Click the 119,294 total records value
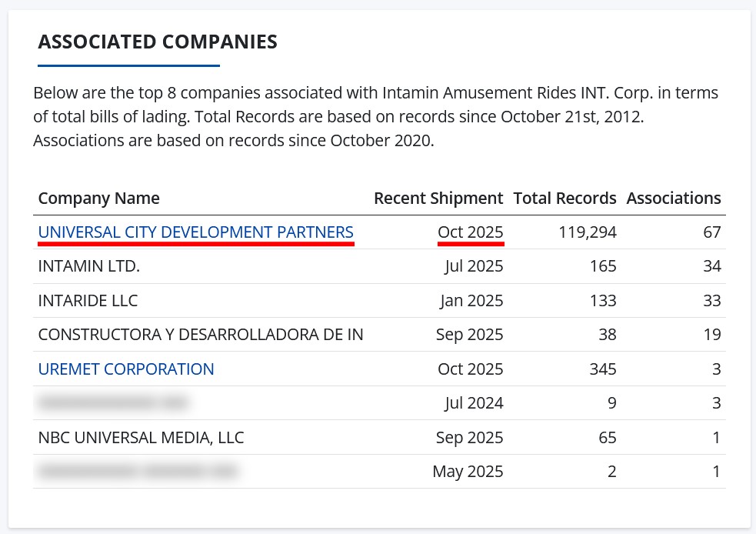Image resolution: width=756 pixels, height=534 pixels. click(588, 232)
